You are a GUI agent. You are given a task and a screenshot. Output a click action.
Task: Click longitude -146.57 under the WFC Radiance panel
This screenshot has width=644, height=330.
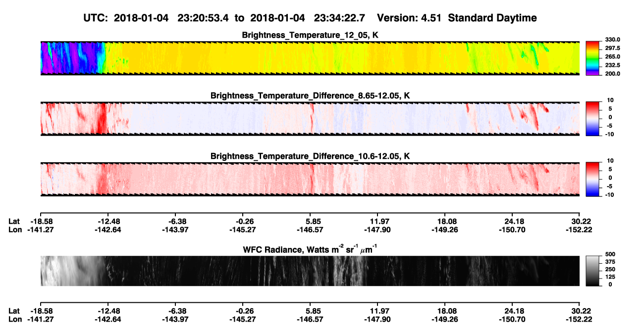[310, 319]
